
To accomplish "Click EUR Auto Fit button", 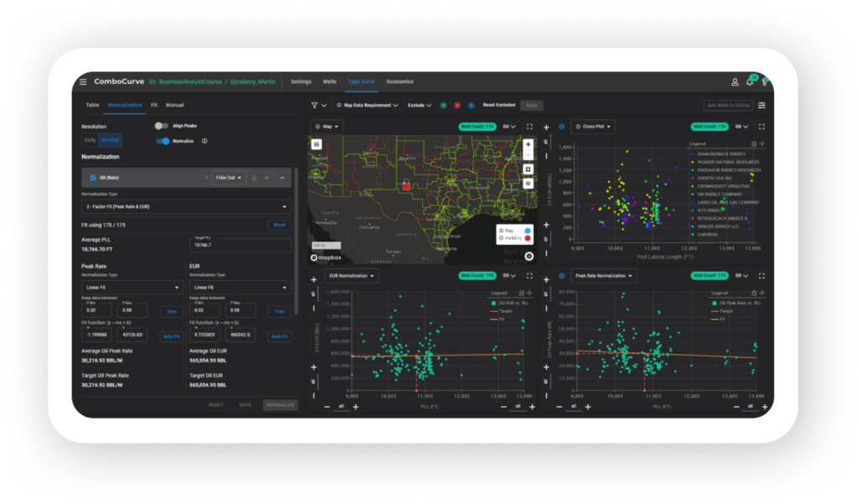I will 279,336.
